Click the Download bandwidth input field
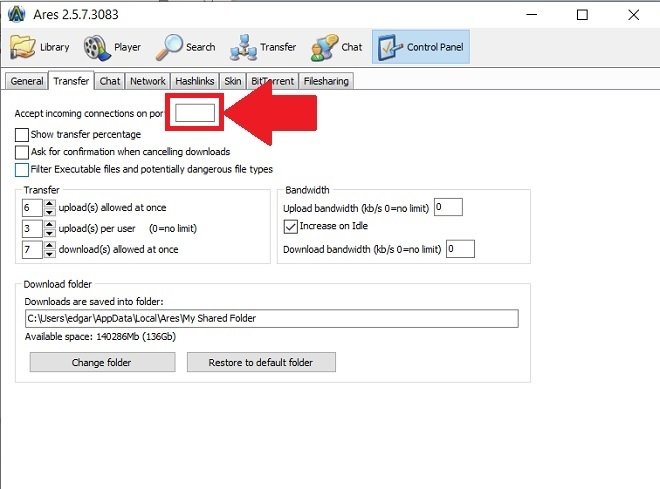 point(460,249)
